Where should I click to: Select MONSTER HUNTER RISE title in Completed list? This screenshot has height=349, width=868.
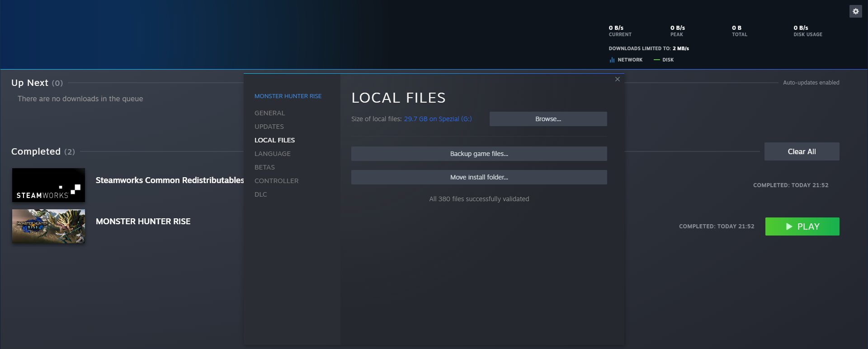pyautogui.click(x=143, y=222)
